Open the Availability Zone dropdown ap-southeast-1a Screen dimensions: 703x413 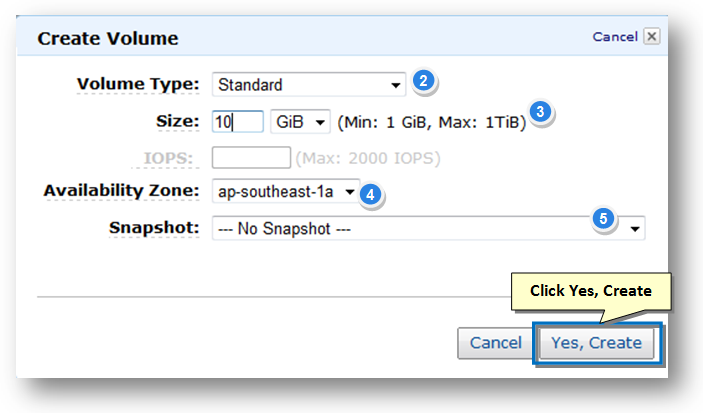pyautogui.click(x=286, y=192)
